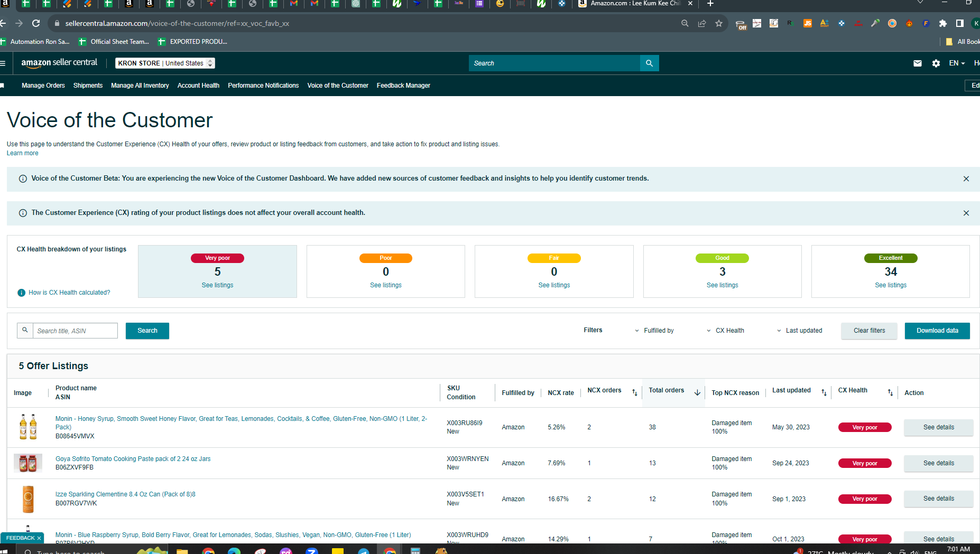Open Performance Notifications
980x554 pixels.
pos(263,86)
